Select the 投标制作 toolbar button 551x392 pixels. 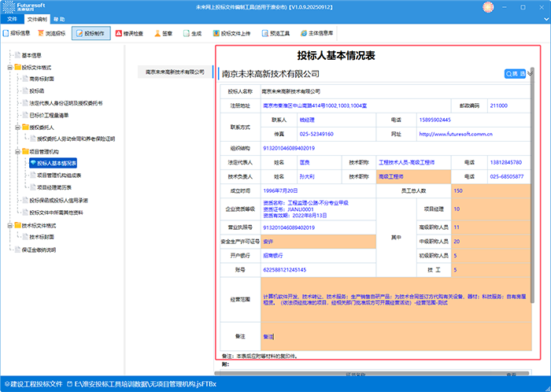coord(91,34)
